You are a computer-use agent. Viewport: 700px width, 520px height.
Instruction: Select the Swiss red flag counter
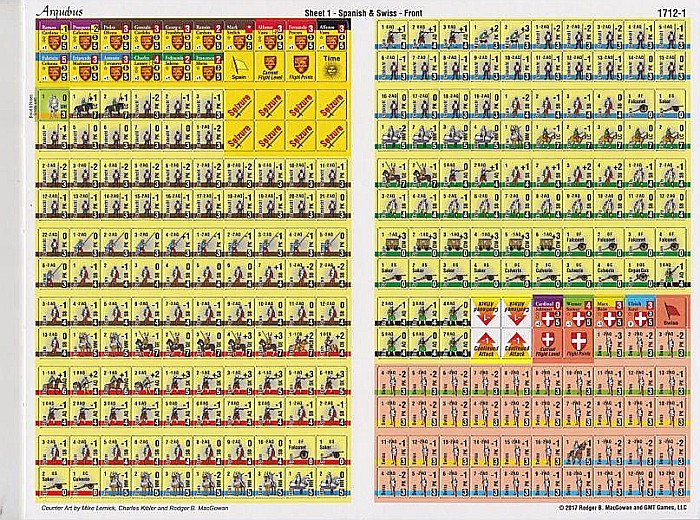[x=671, y=311]
